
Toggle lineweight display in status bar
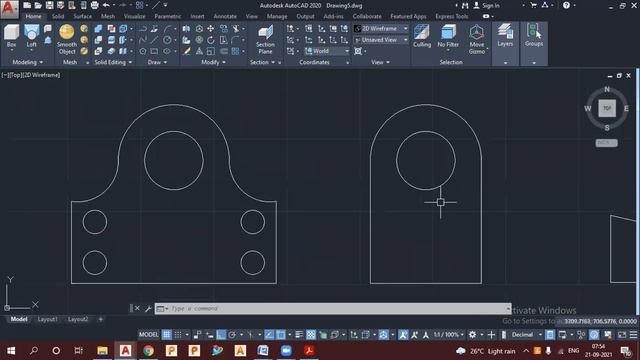[x=299, y=335]
